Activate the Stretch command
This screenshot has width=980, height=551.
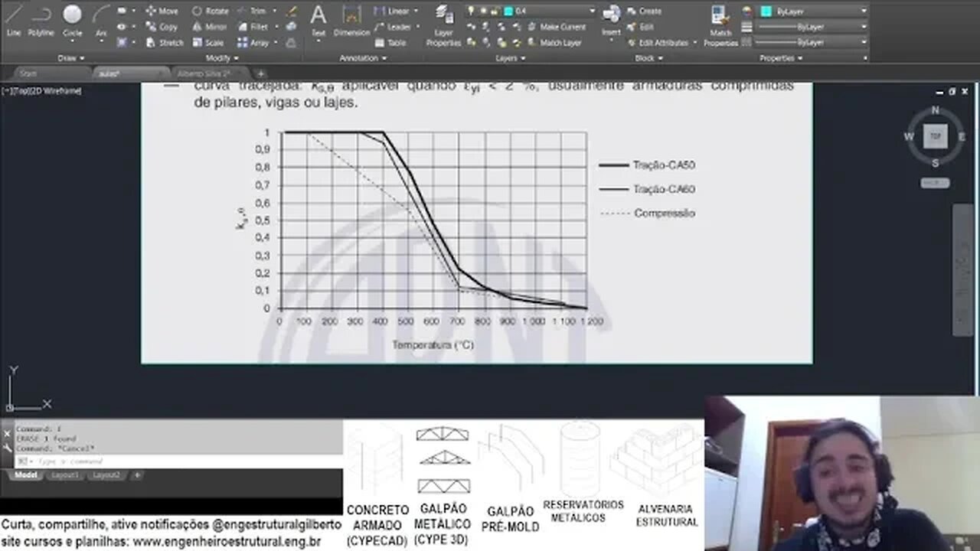click(x=164, y=43)
